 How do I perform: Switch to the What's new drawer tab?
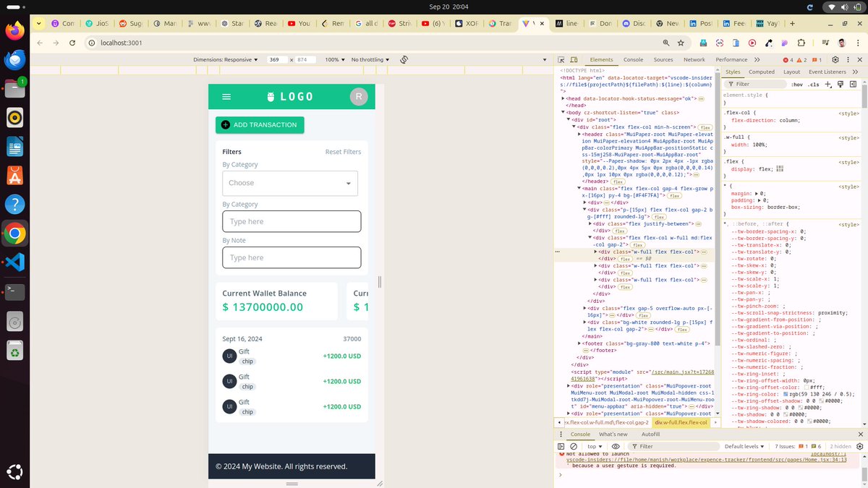point(613,435)
